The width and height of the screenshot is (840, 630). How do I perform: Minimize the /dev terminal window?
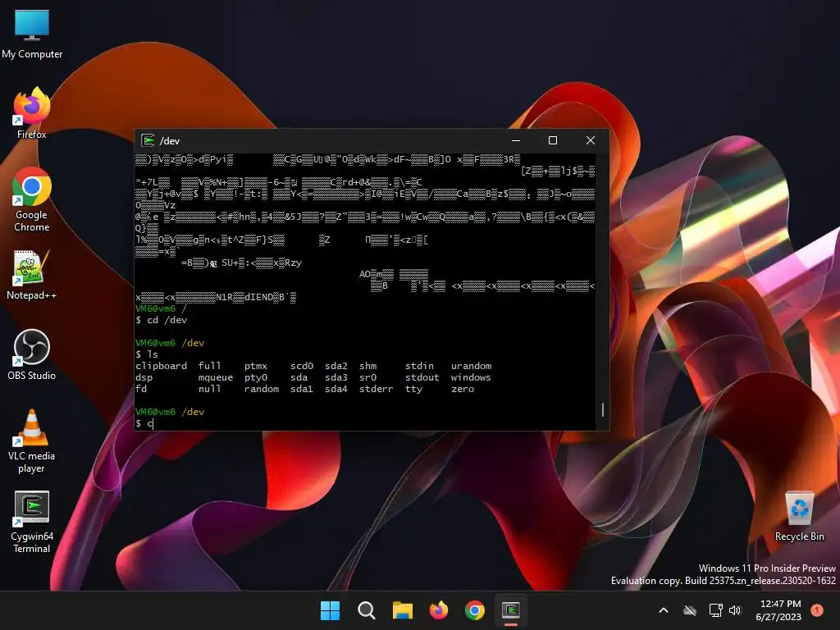tap(516, 140)
